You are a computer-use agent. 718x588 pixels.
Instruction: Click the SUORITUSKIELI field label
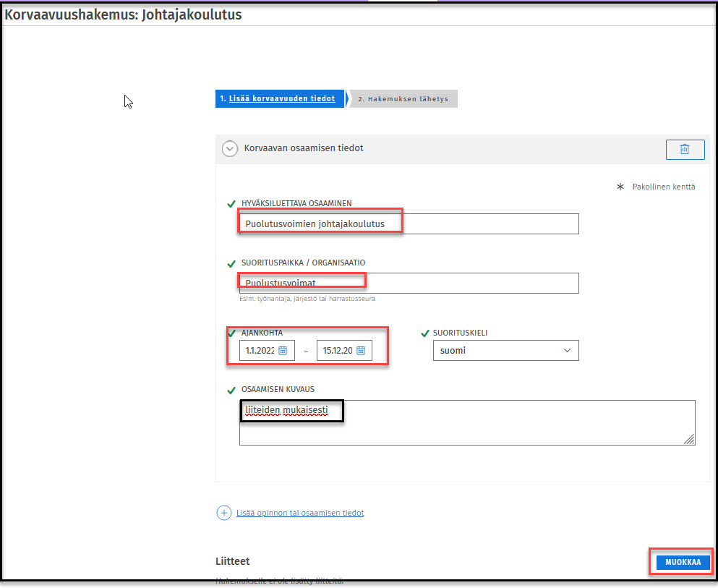(462, 333)
